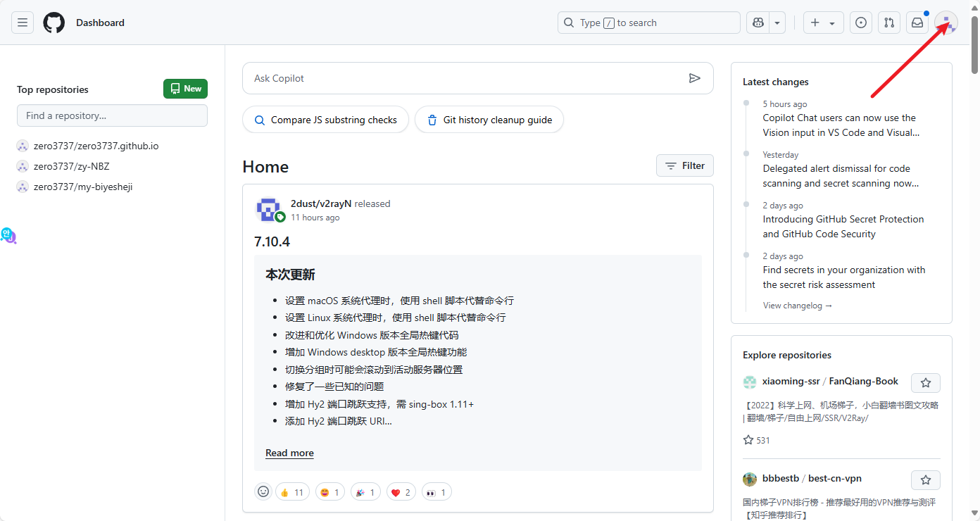Open the zero3737/zero3737.github.io repository
The image size is (980, 521).
pos(96,146)
